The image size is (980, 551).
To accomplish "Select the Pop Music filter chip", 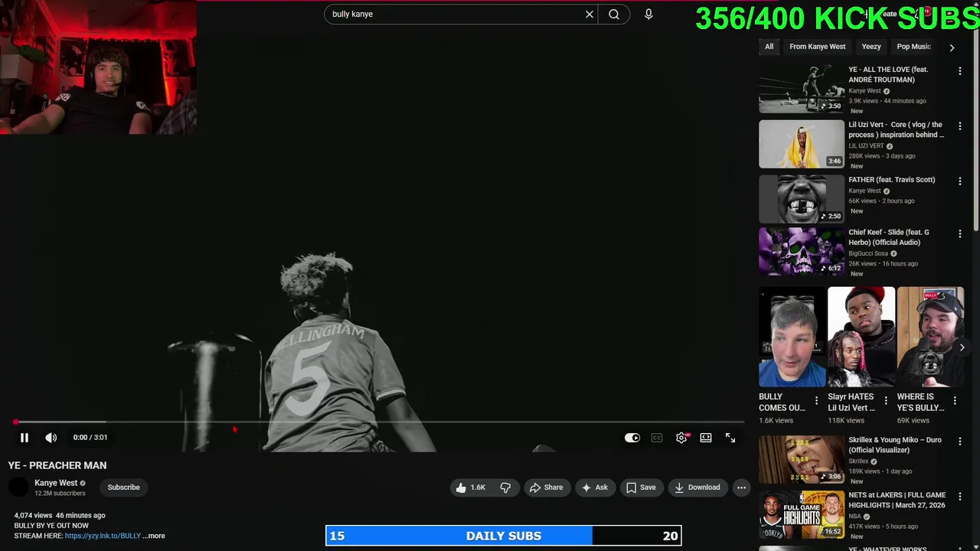I will pos(913,47).
